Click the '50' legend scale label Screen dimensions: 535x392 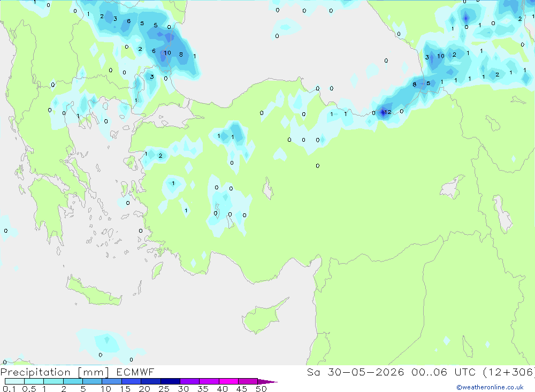coord(262,389)
